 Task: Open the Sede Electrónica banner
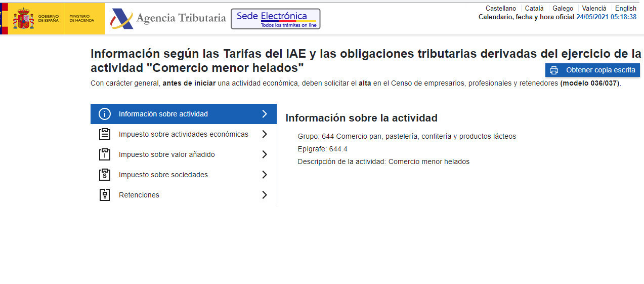(275, 19)
